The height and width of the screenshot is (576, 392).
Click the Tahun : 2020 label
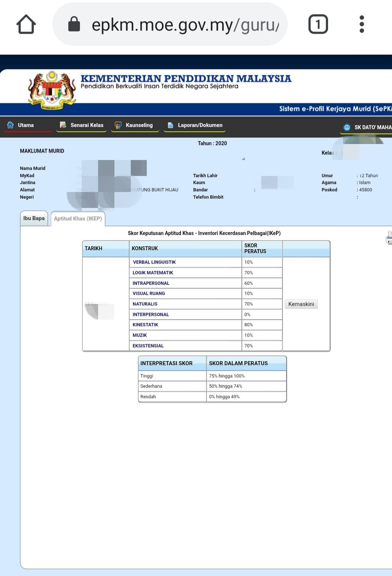click(x=212, y=143)
